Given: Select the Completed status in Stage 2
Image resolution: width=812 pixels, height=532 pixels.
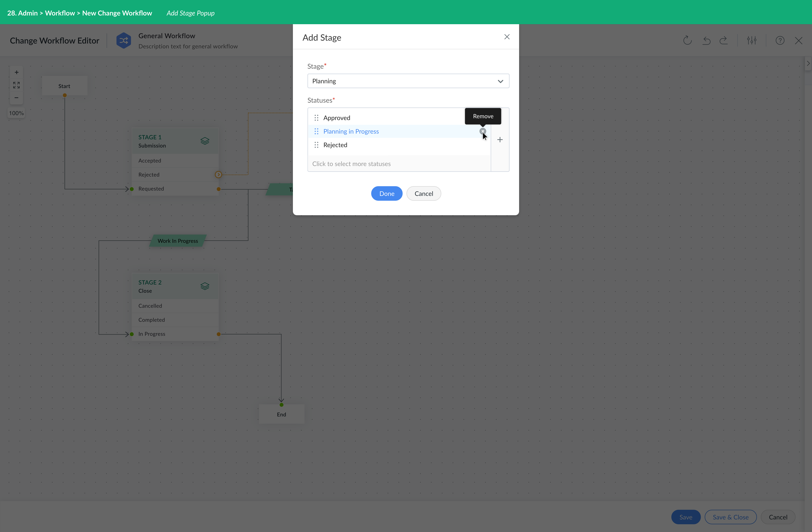Looking at the screenshot, I should (175, 320).
